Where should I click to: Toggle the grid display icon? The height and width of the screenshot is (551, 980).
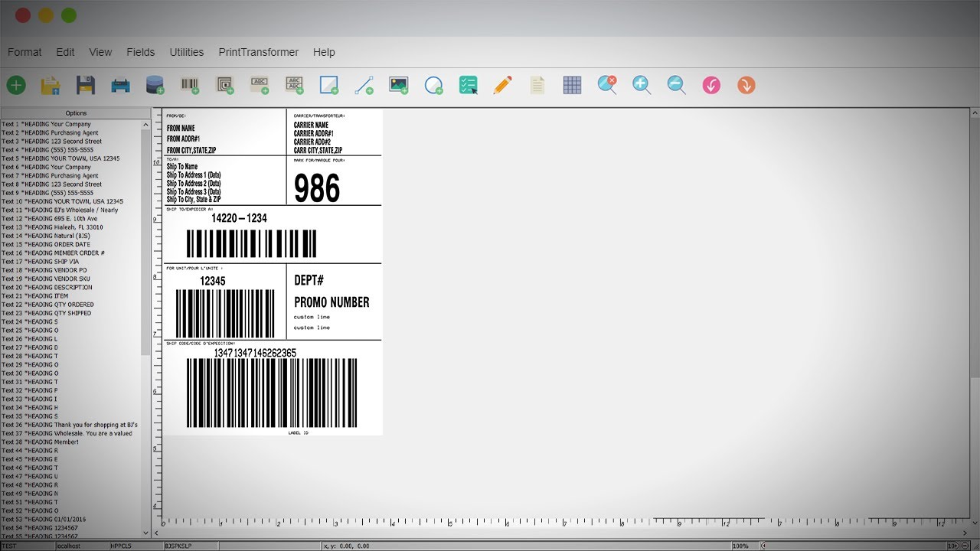point(572,85)
